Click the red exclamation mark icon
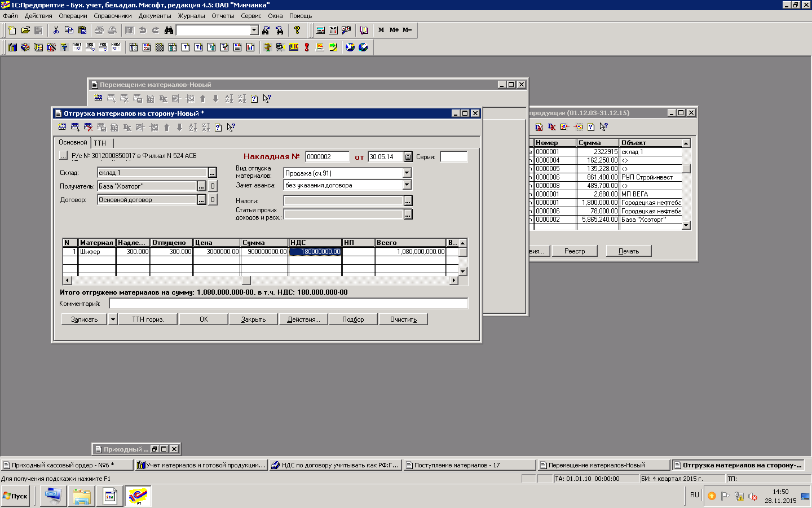 [x=307, y=47]
